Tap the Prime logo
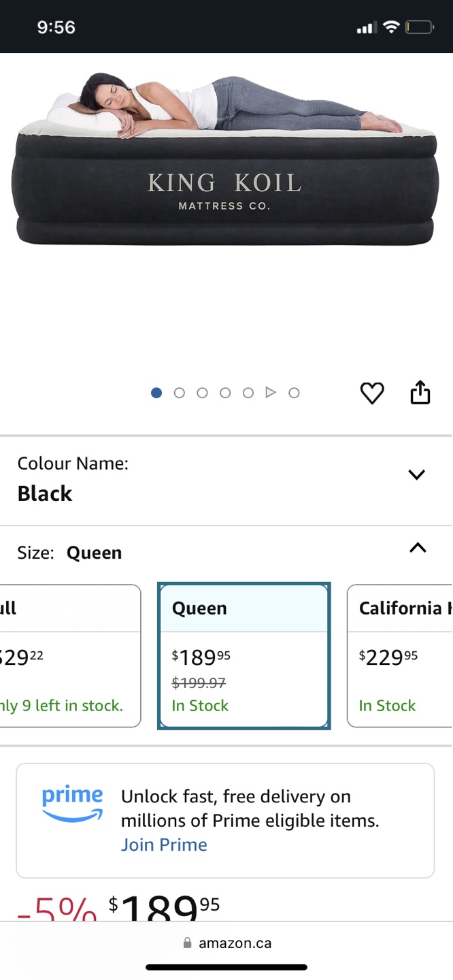The width and height of the screenshot is (453, 980). [x=72, y=804]
